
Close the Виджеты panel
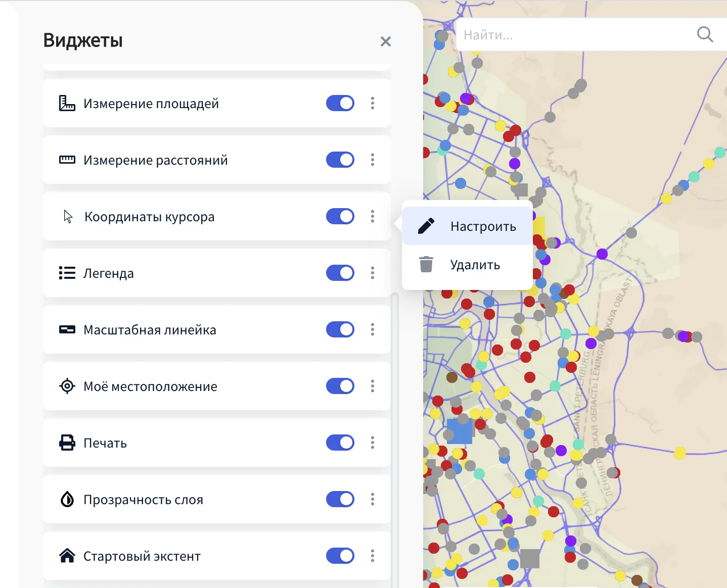(x=386, y=41)
